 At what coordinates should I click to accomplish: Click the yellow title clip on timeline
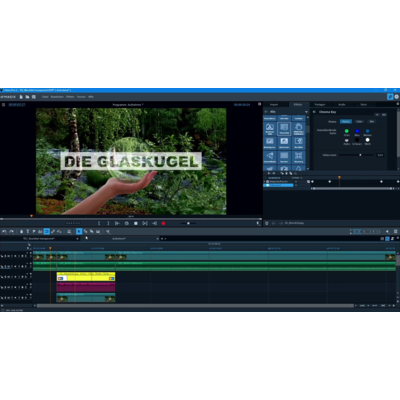86,277
